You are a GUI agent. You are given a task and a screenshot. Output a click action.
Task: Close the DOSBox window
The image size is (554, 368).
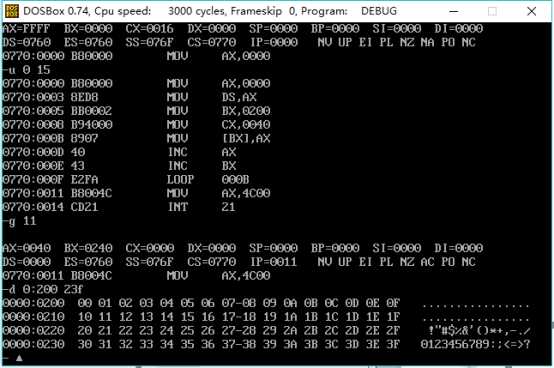531,11
